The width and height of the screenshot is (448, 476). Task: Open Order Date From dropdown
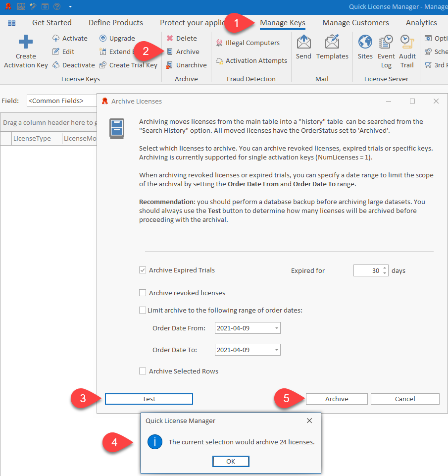[277, 328]
